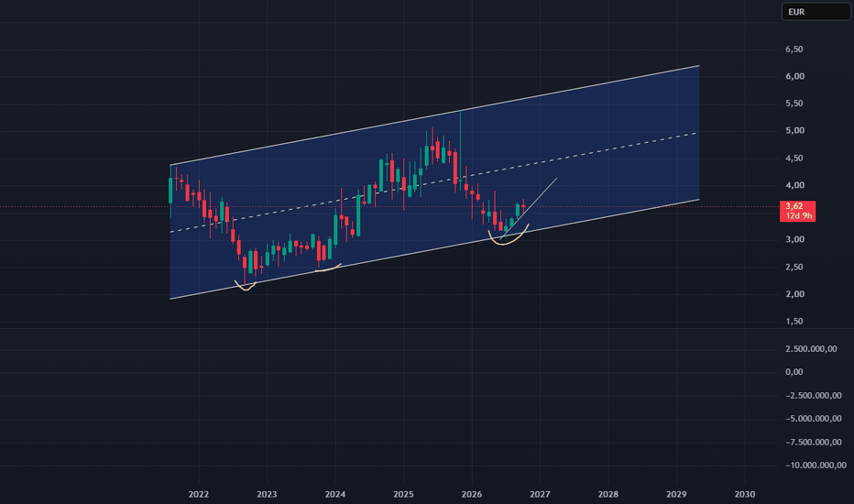Click the 3,00 price axis label
This screenshot has width=854, height=504.
[794, 240]
